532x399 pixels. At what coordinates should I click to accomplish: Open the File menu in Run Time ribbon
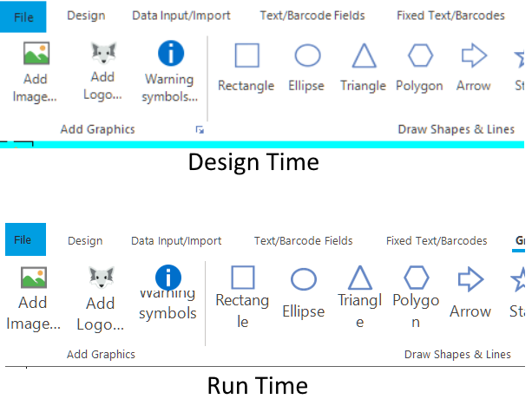tap(23, 240)
